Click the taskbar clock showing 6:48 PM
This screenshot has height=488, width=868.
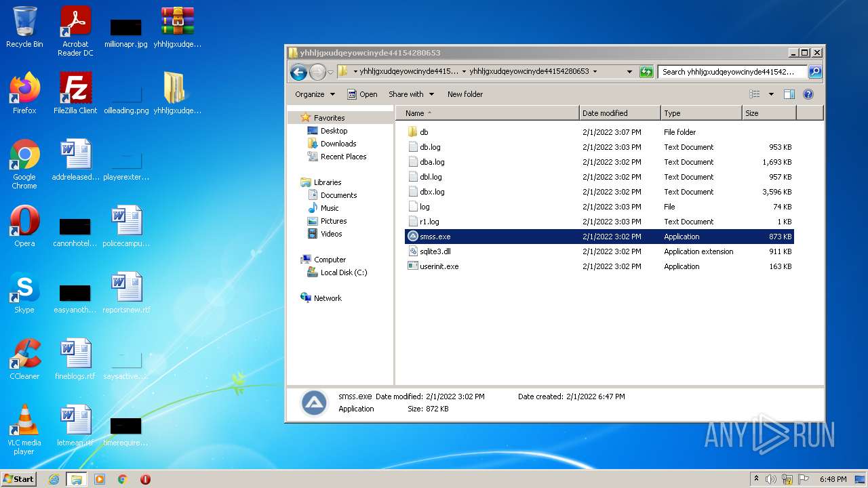click(x=833, y=479)
